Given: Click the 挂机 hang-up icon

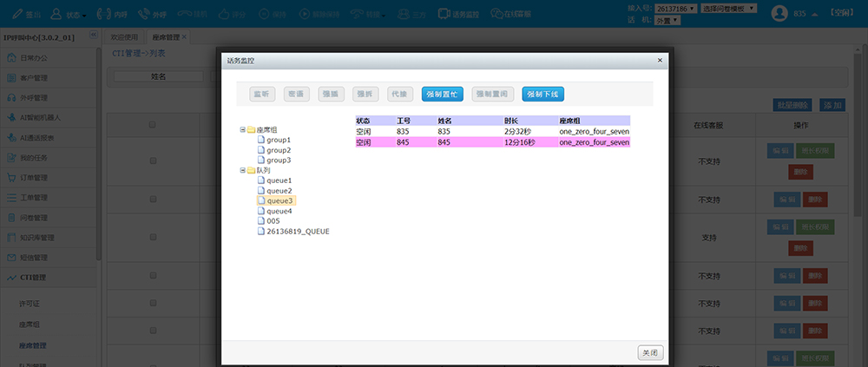Looking at the screenshot, I should click(185, 14).
